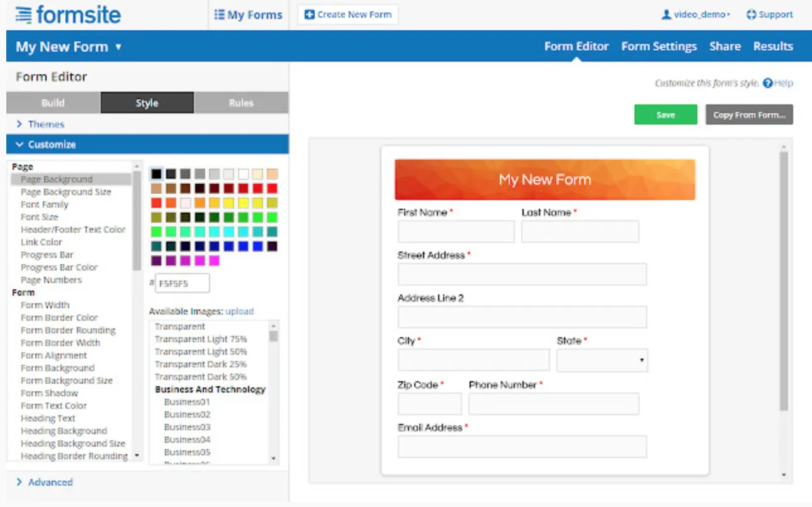Click the Formsite logo
The width and height of the screenshot is (812, 507).
(x=68, y=14)
